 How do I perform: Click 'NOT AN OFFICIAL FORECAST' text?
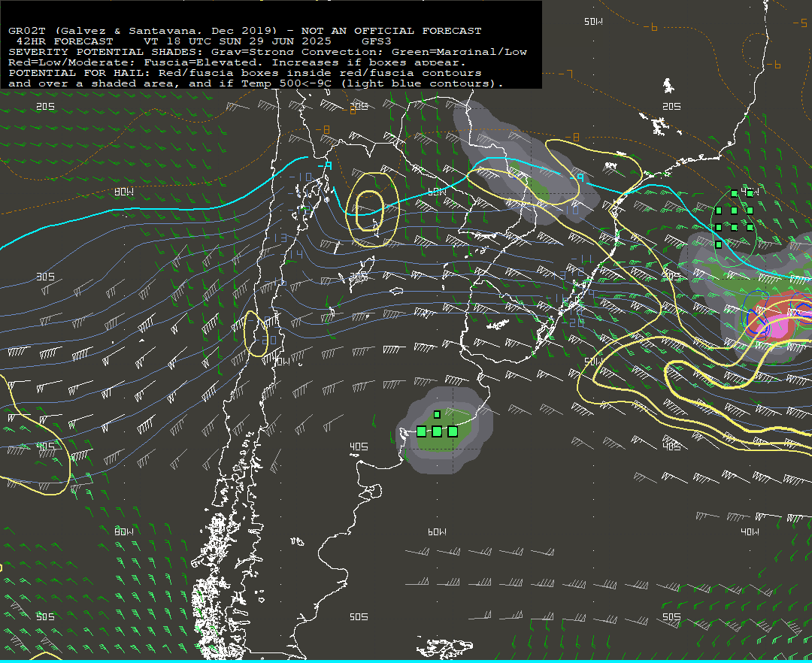pyautogui.click(x=391, y=31)
